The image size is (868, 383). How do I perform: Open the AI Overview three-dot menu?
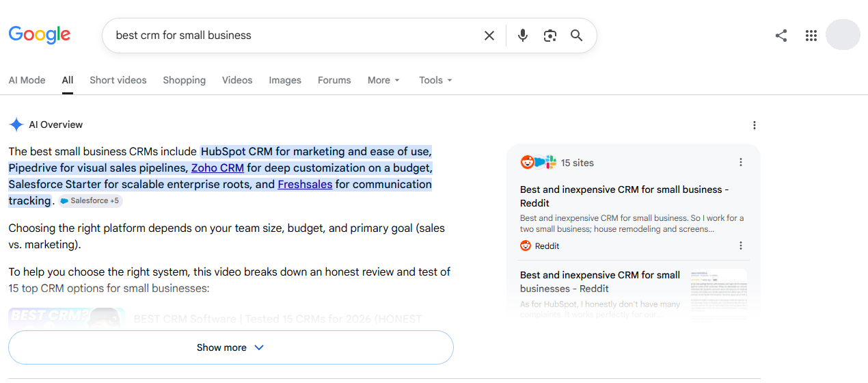click(755, 125)
